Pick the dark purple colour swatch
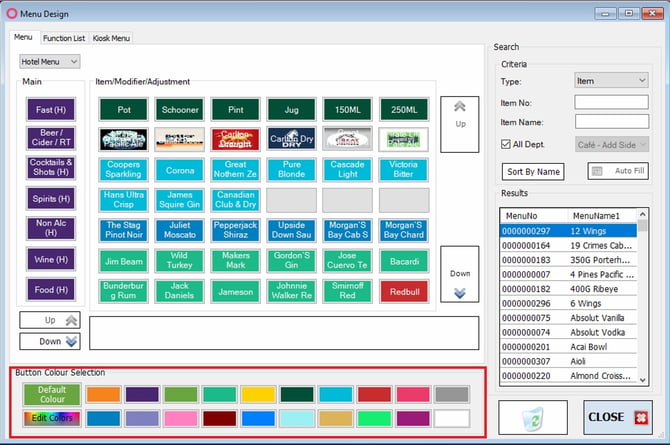This screenshot has width=670, height=445. tap(142, 394)
